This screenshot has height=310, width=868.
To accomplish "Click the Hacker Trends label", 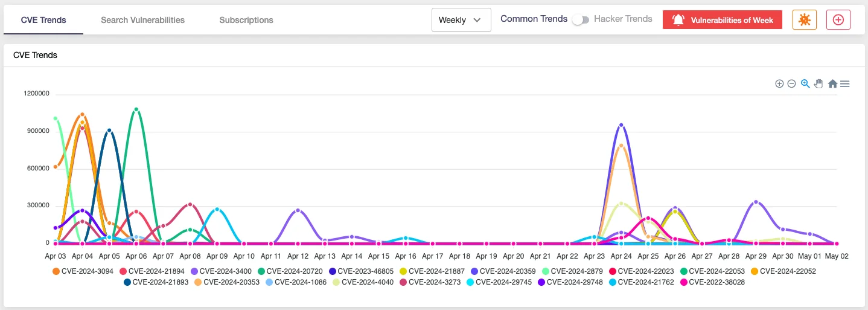I will 623,19.
